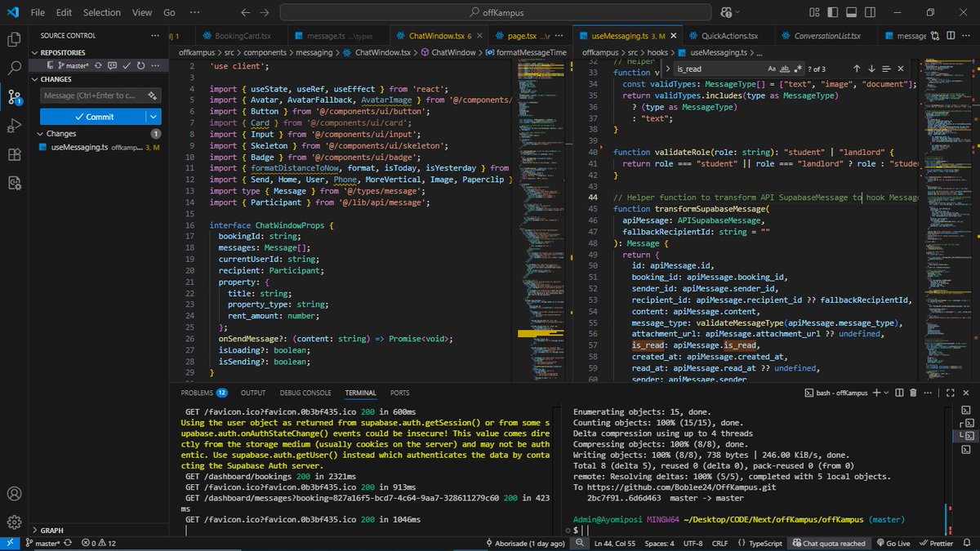Go to previous find match arrow
This screenshot has height=551, width=980.
(857, 69)
